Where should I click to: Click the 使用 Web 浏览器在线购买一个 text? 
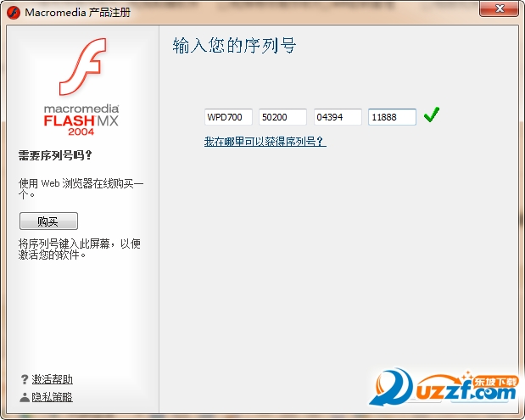[81, 189]
